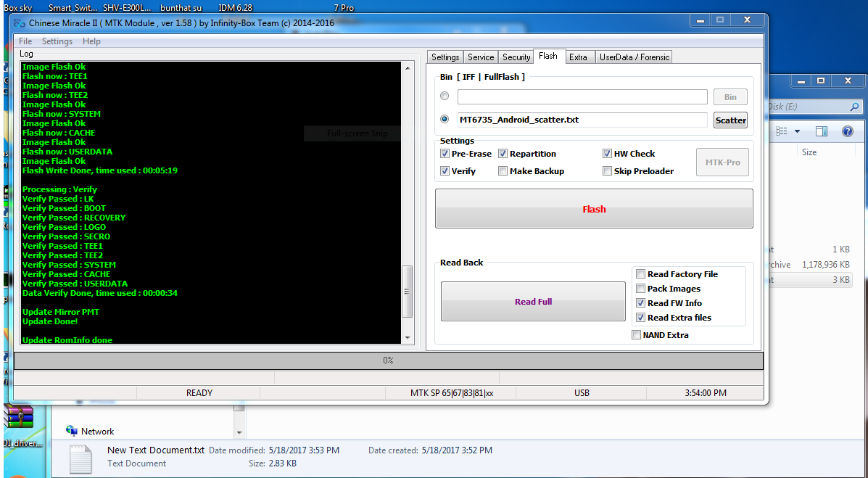Click the MTK-Pro button
Viewport: 868px width, 478px height.
click(722, 162)
